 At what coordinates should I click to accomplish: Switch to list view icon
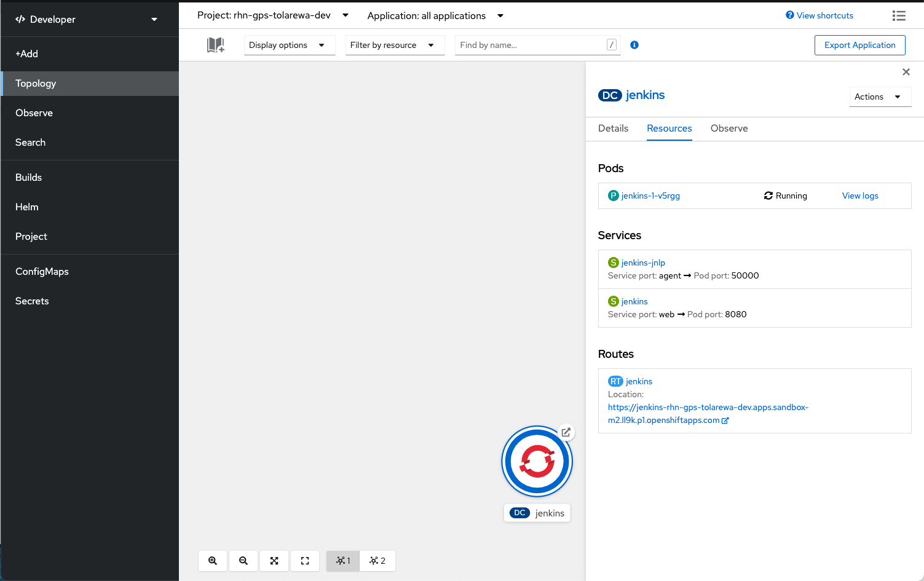899,15
